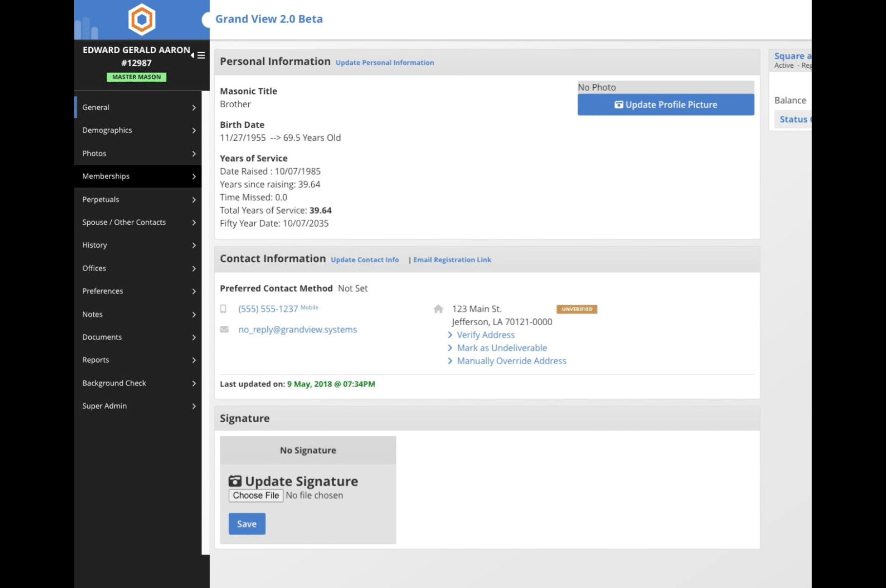This screenshot has width=886, height=588.
Task: Click the no_reply@grandview.systems email link
Action: [298, 330]
